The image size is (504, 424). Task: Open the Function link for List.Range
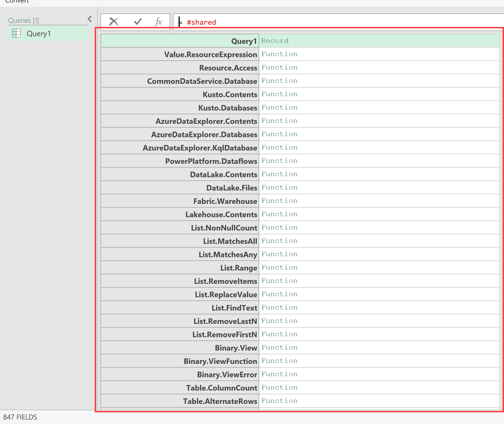click(x=279, y=268)
